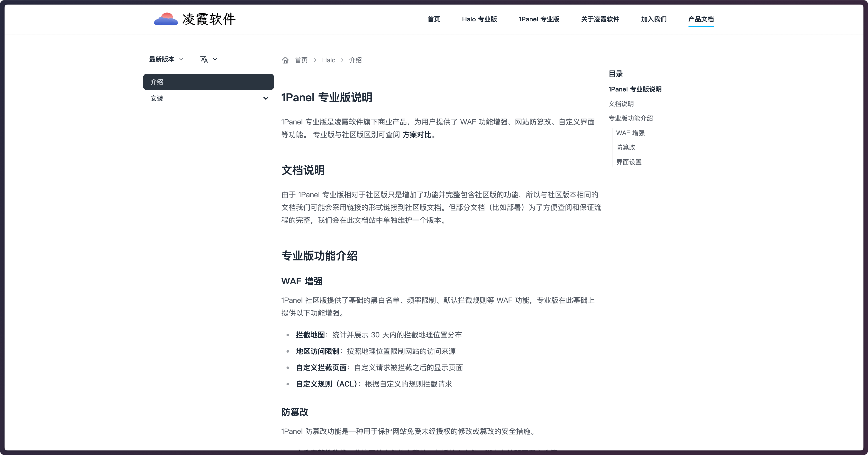Navigate to 加入我们 page
The height and width of the screenshot is (455, 868).
click(x=653, y=19)
